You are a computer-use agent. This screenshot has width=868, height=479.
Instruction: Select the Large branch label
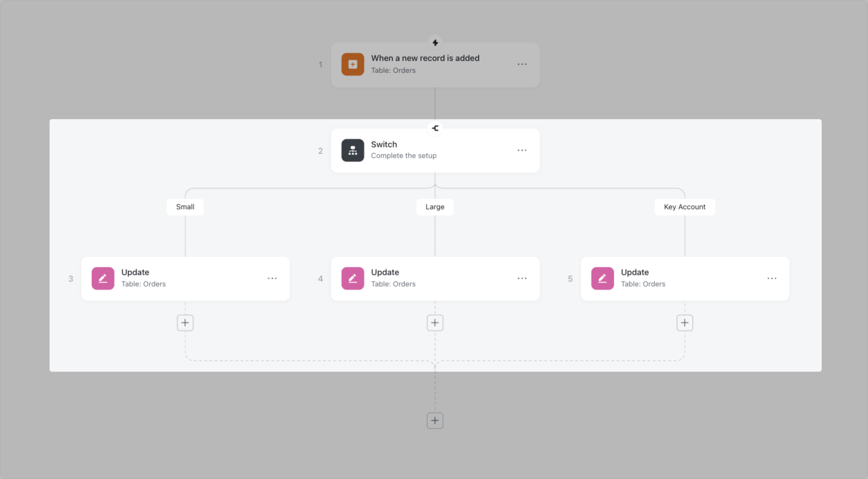[435, 207]
